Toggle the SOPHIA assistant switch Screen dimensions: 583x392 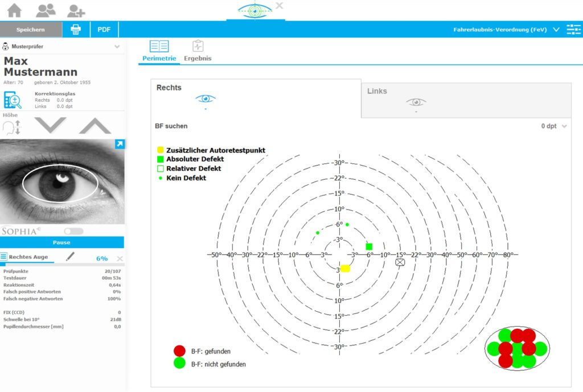[x=73, y=231]
